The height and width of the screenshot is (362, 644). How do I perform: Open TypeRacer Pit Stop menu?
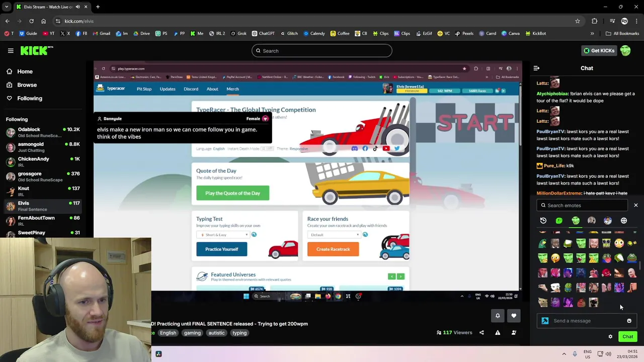144,89
